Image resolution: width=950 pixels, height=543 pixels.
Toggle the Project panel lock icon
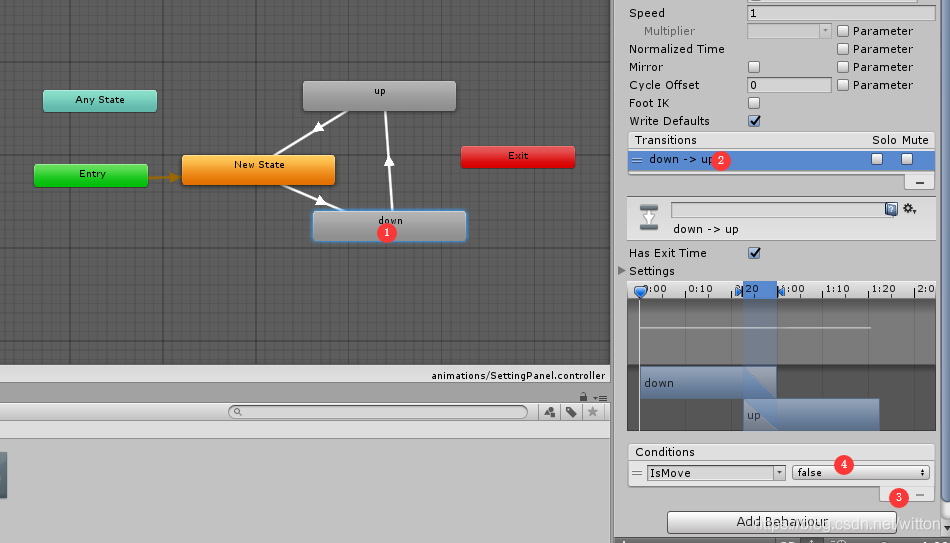pos(583,397)
